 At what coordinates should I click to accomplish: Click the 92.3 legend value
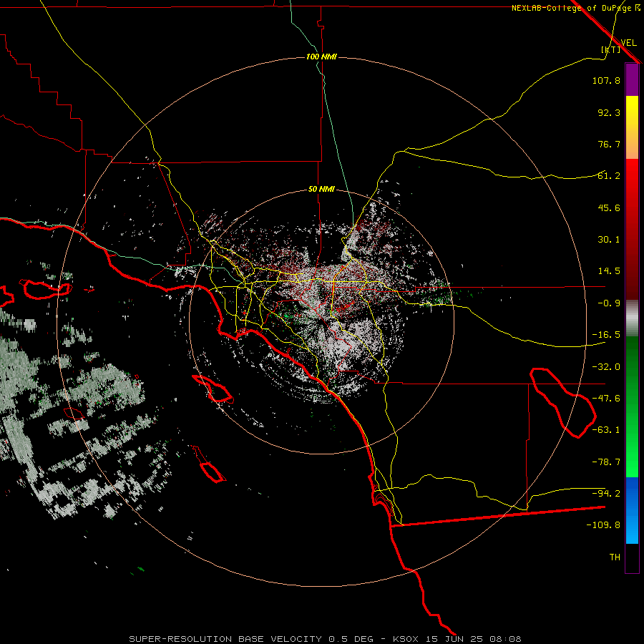pyautogui.click(x=609, y=112)
